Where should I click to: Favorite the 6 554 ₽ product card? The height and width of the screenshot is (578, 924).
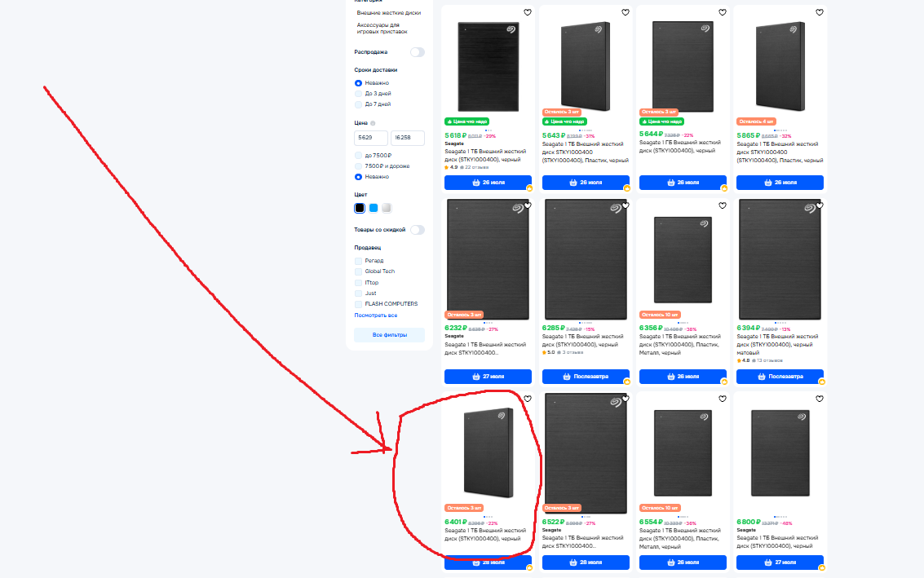click(723, 399)
